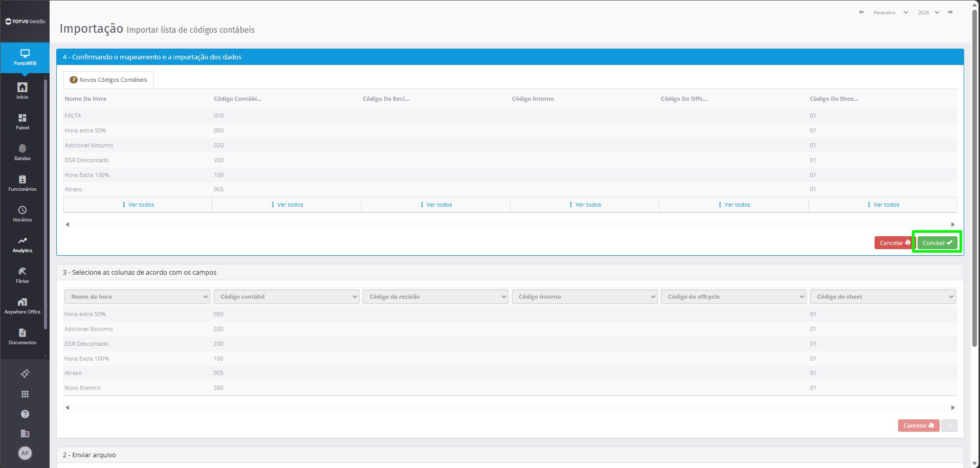
Task: Select the PontoWEB module tab
Action: (x=25, y=57)
